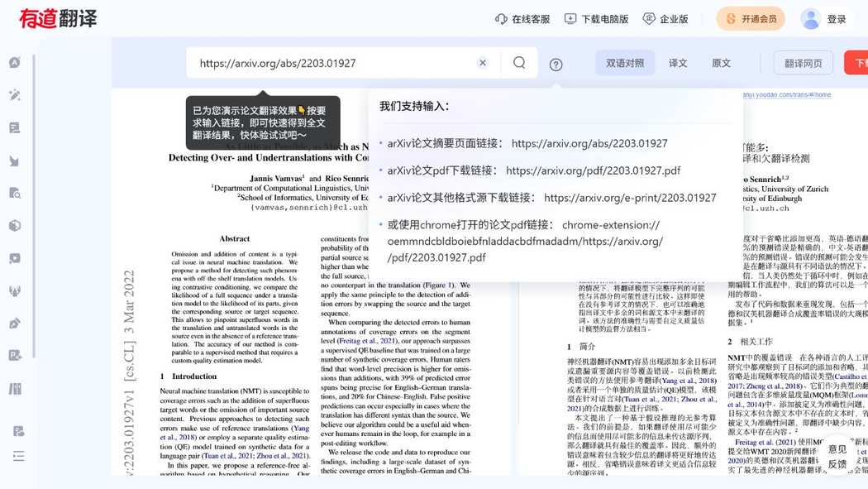Click the 我们支持输入 popup heading
Screen dimensions: 868x489
[414, 106]
